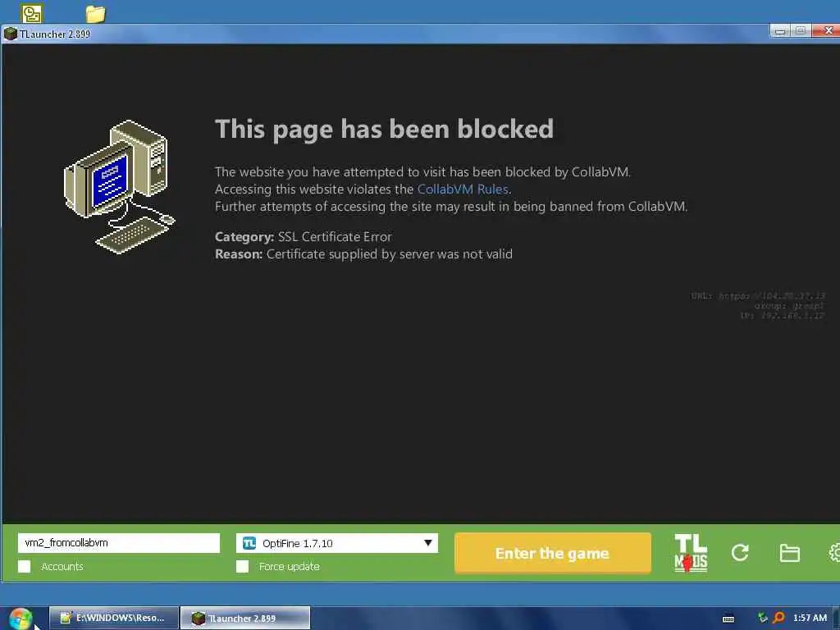Click the orange search tray icon
The image size is (840, 630).
coord(779,618)
